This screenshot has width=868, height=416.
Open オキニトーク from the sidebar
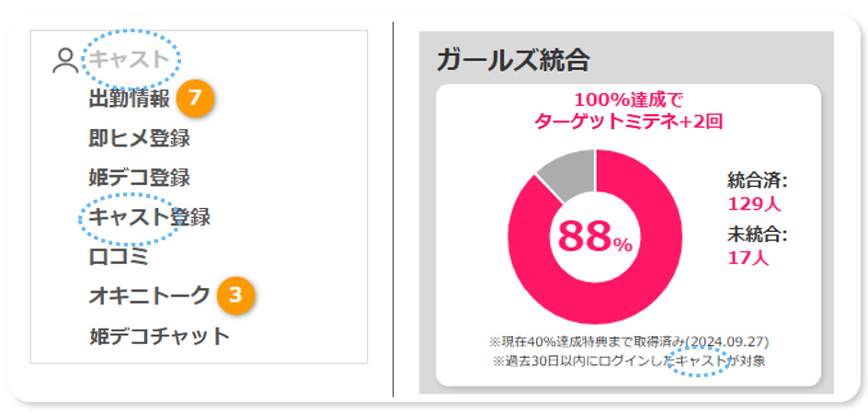[x=149, y=295]
